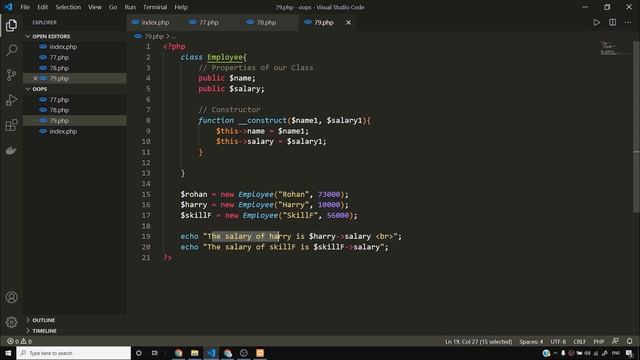This screenshot has height=360, width=640.
Task: Open Chrome from the taskbar
Action: 178,353
